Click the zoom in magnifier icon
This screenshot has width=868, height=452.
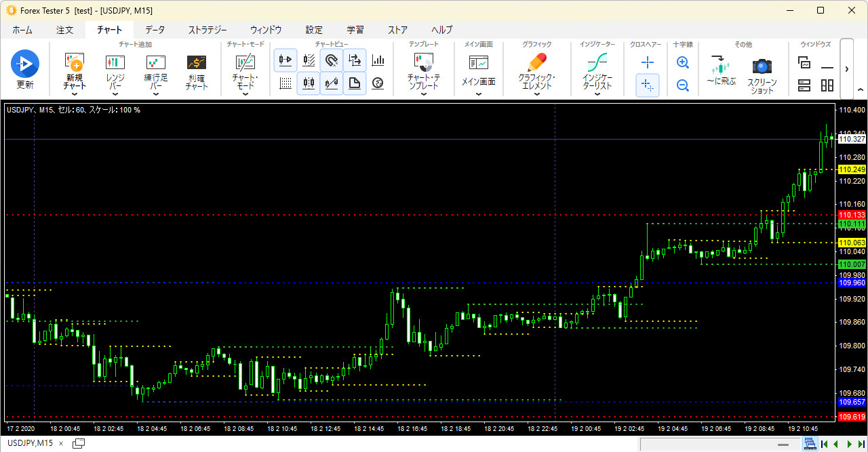click(x=683, y=62)
